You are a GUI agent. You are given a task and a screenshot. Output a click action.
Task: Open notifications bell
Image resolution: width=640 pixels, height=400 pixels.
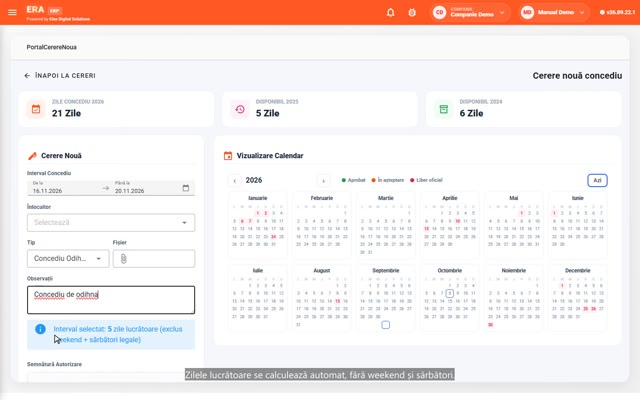(x=391, y=12)
